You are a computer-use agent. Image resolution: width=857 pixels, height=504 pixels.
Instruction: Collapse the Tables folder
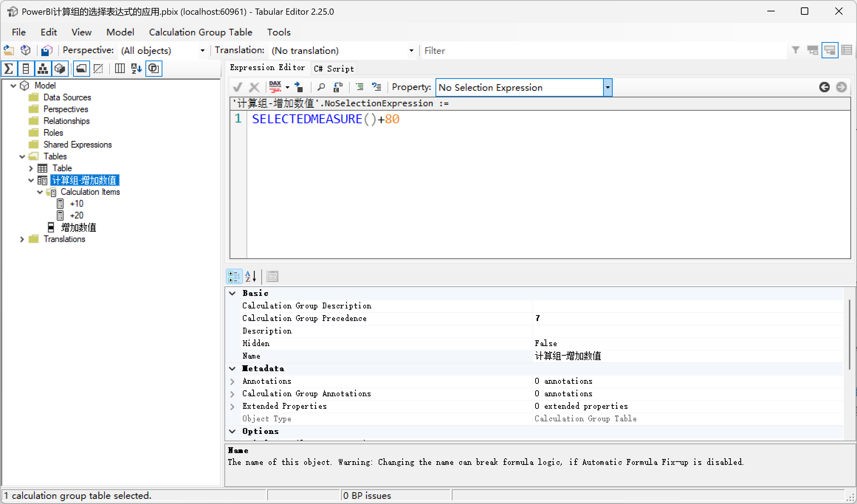(x=22, y=156)
